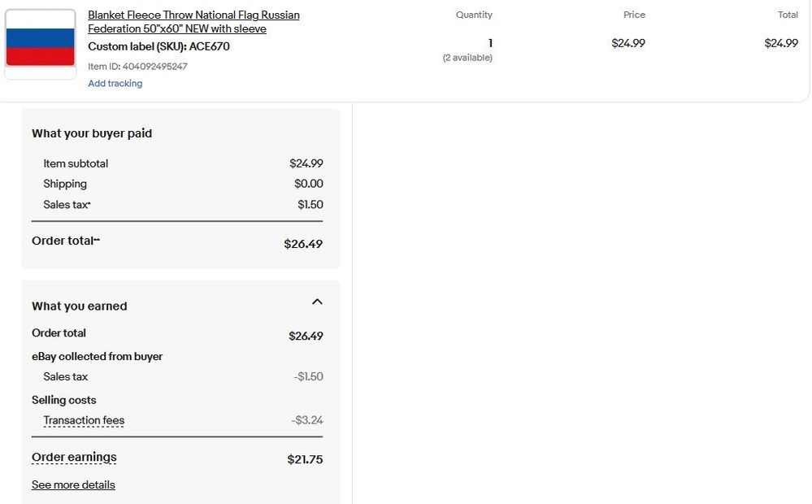The height and width of the screenshot is (504, 812).
Task: Click the Custom label SKU ACE670 text
Action: (x=158, y=46)
